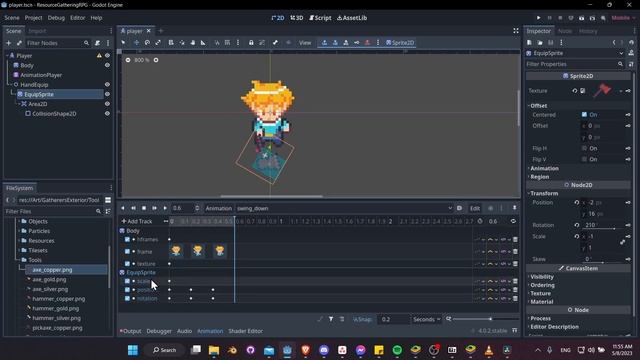The width and height of the screenshot is (640, 360).
Task: Run the project with the play icon
Action: coord(538,18)
